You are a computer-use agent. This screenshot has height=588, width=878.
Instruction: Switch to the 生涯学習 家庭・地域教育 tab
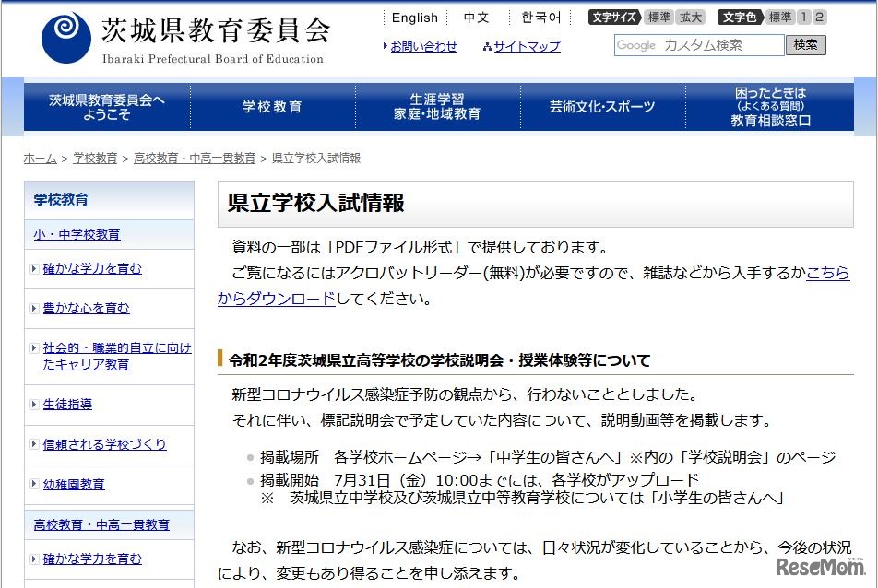pos(436,106)
